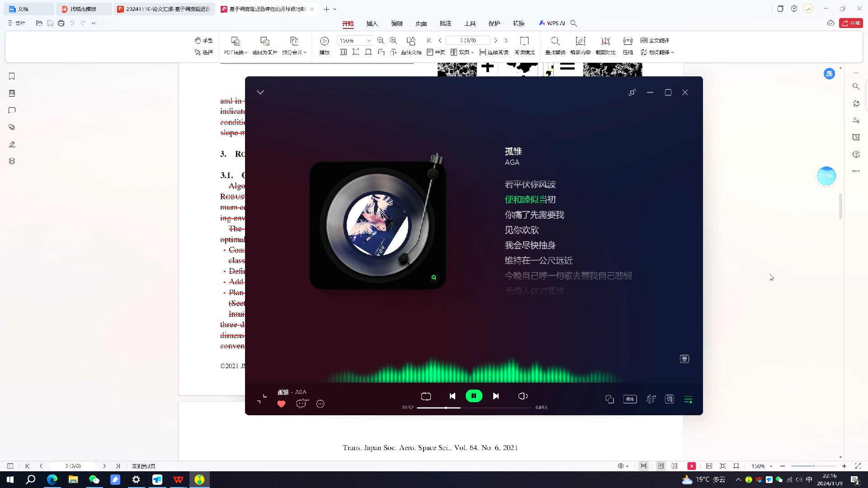This screenshot has height=488, width=868.
Task: Open the more options circle in player
Action: 321,404
